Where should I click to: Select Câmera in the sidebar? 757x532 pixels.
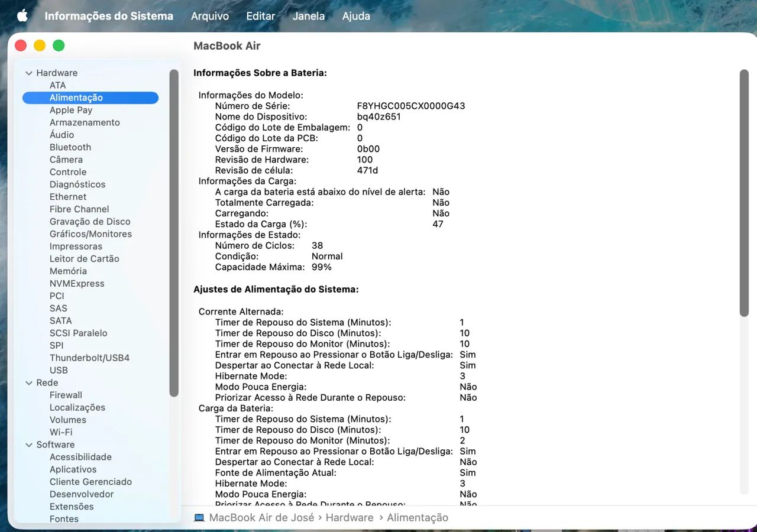[x=66, y=160]
